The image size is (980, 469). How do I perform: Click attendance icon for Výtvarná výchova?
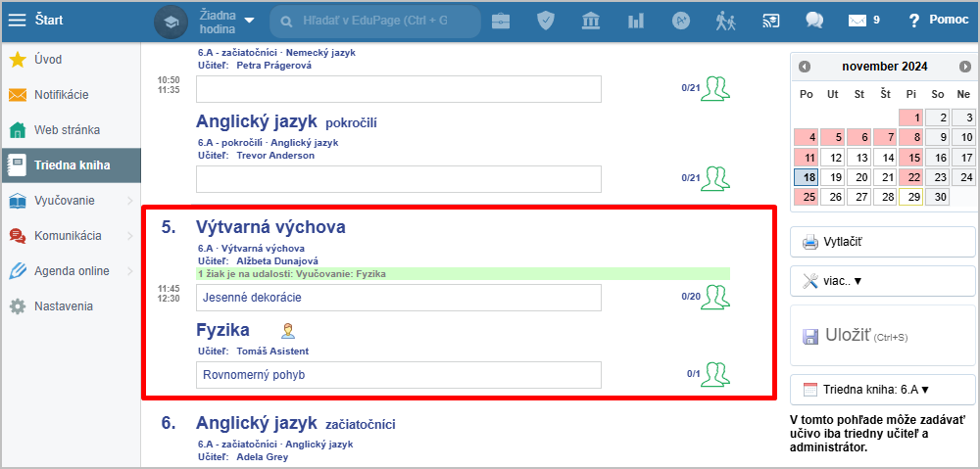point(715,297)
